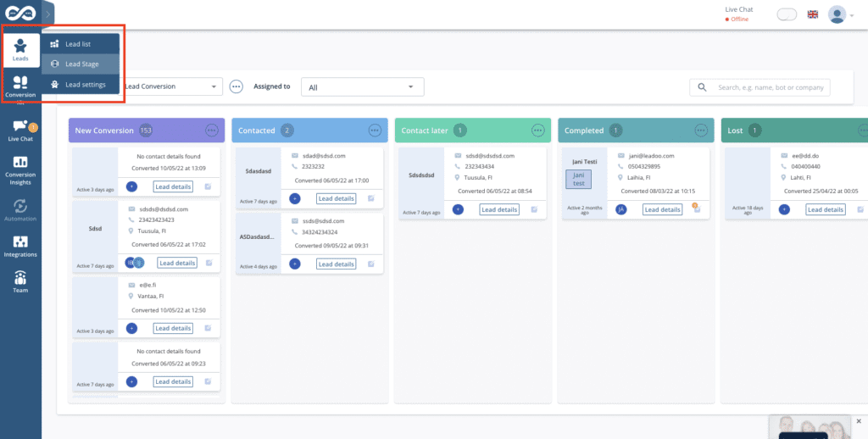Screen dimensions: 868x439
Task: Open Lead details for ASDasdasd card
Action: [x=337, y=264]
